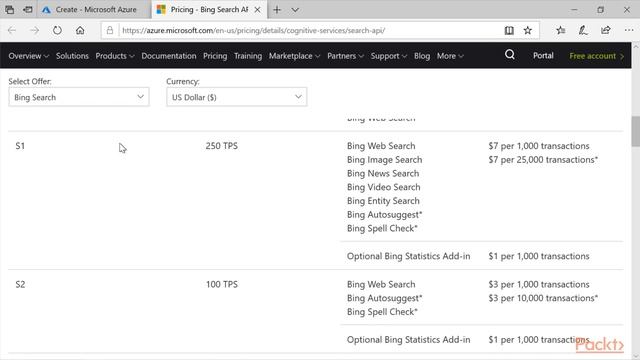Click the padlock site info icon

tap(110, 30)
